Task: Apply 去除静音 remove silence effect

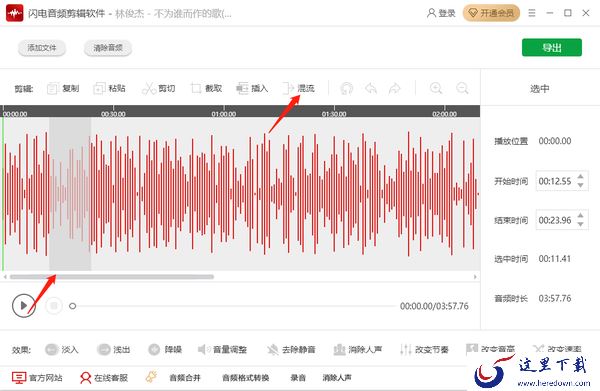Action: [291, 349]
